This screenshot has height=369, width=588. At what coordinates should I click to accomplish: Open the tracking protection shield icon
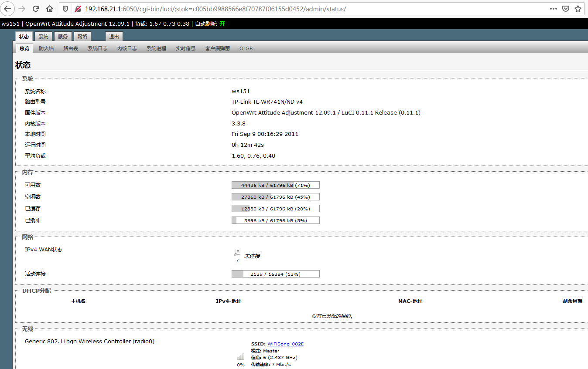pyautogui.click(x=65, y=9)
